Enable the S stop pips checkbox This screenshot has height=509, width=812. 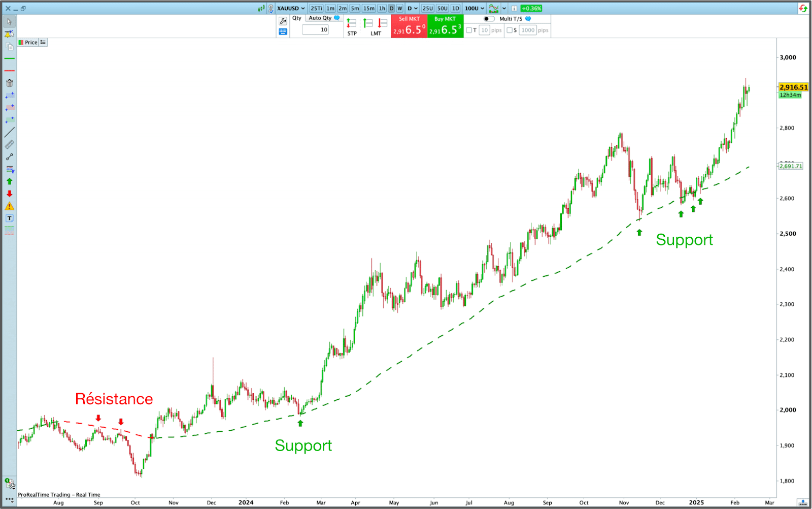point(510,30)
